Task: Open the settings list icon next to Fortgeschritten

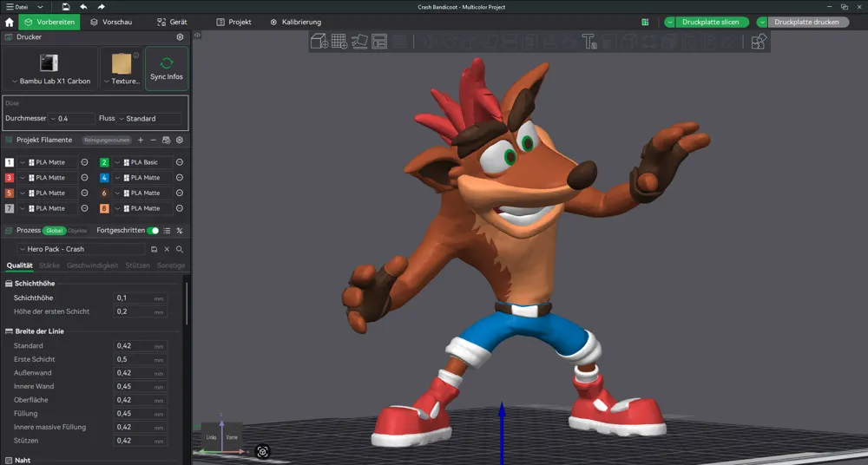Action: 167,230
